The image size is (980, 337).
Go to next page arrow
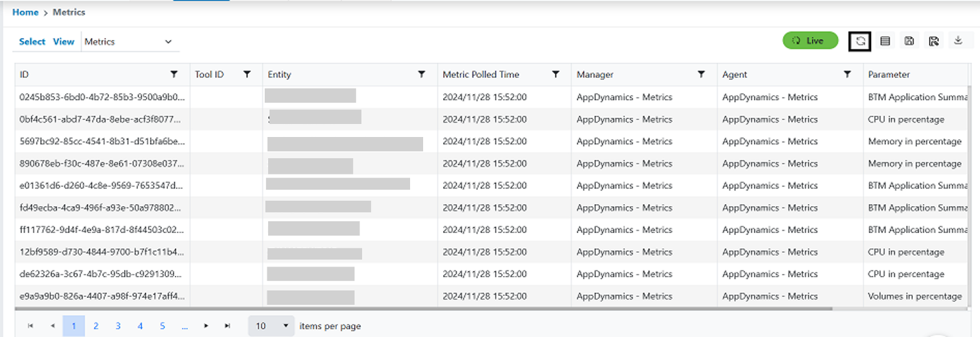pos(206,326)
